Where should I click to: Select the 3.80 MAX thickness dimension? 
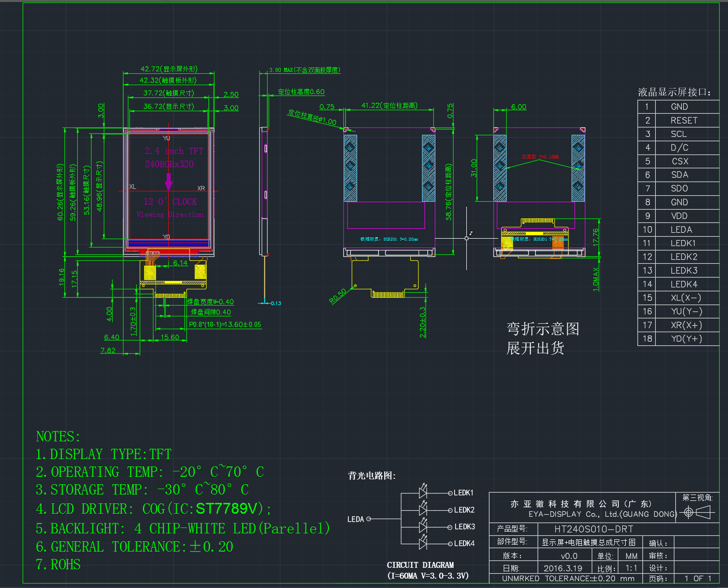pyautogui.click(x=304, y=70)
